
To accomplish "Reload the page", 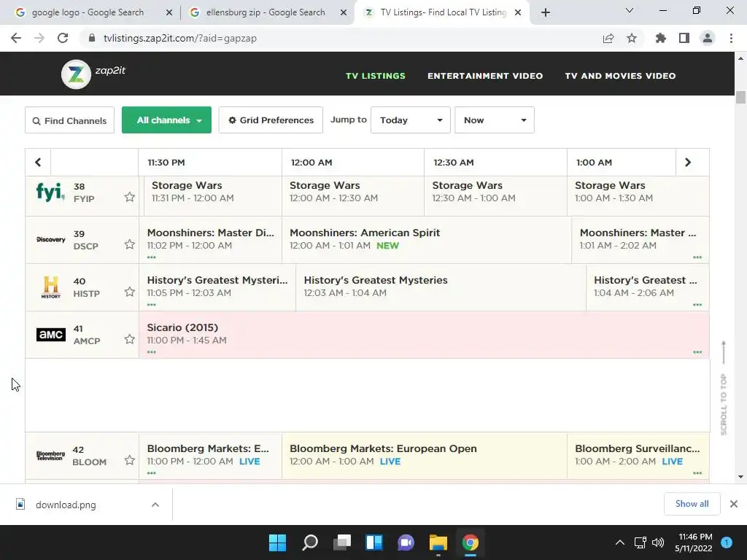I will click(63, 38).
